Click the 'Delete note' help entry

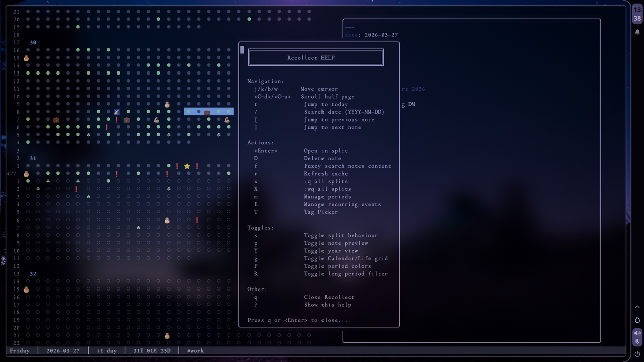[x=323, y=158]
